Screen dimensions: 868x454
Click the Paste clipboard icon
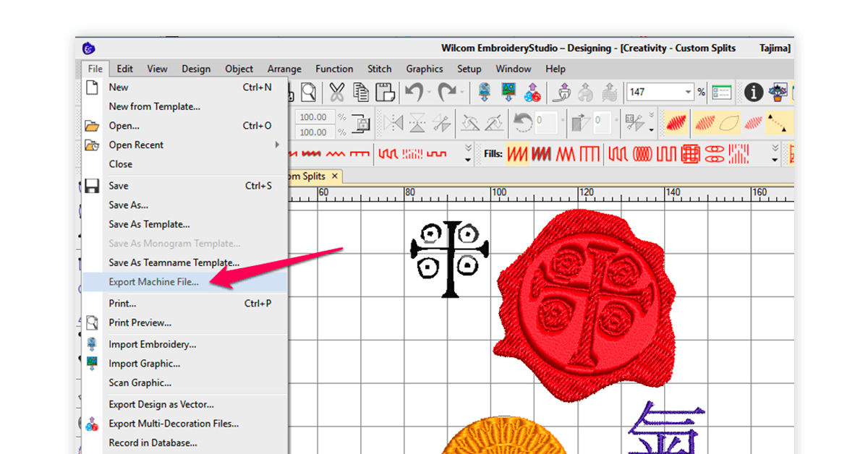[386, 92]
